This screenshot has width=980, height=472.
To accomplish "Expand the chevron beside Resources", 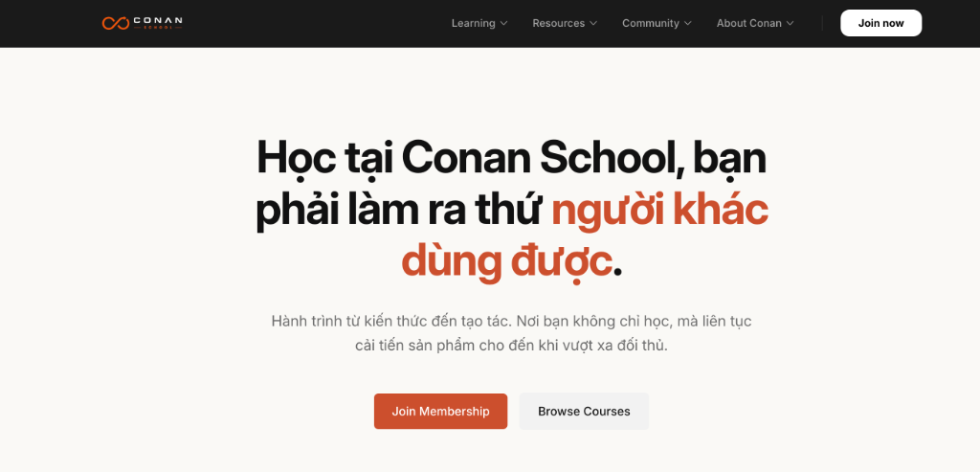I will pos(593,23).
